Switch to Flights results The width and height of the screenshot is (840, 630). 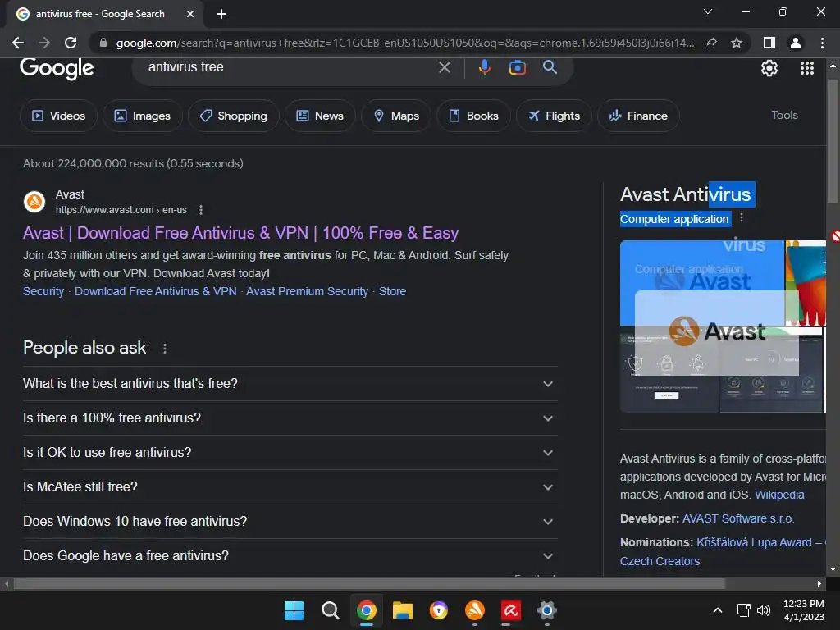[x=554, y=116]
